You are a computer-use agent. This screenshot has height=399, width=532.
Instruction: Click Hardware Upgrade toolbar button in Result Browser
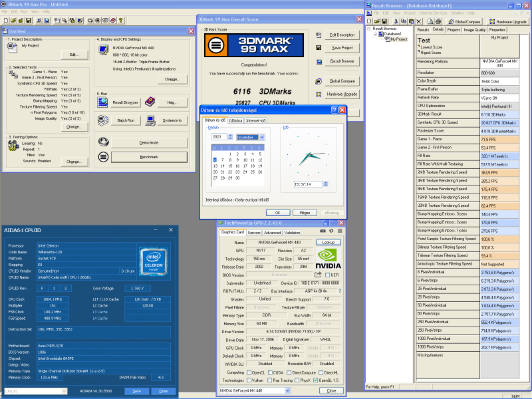pos(507,21)
